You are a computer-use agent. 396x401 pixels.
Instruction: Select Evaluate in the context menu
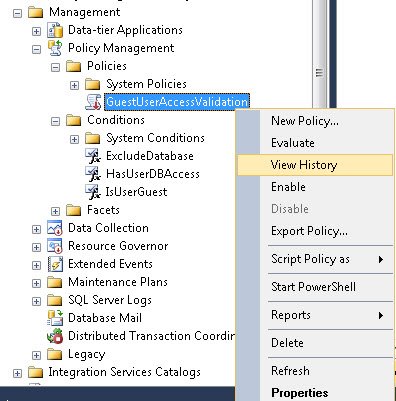point(315,143)
